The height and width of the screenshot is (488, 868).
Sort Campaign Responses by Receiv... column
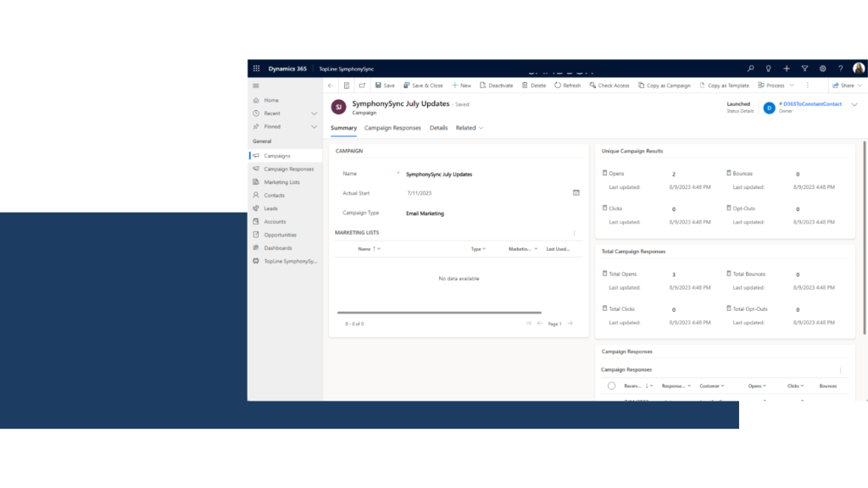(638, 386)
